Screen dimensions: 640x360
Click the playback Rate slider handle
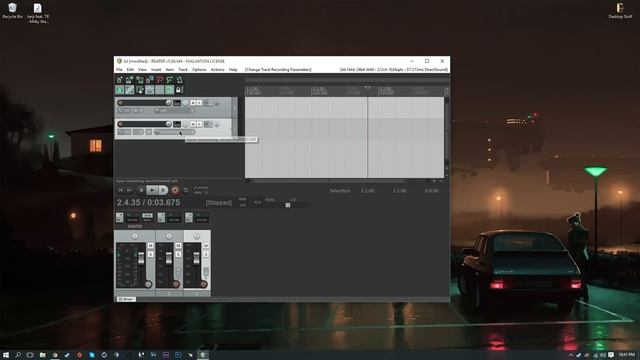click(288, 205)
